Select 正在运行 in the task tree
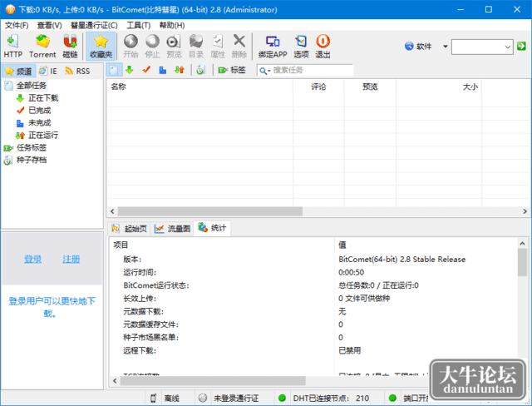 43,135
